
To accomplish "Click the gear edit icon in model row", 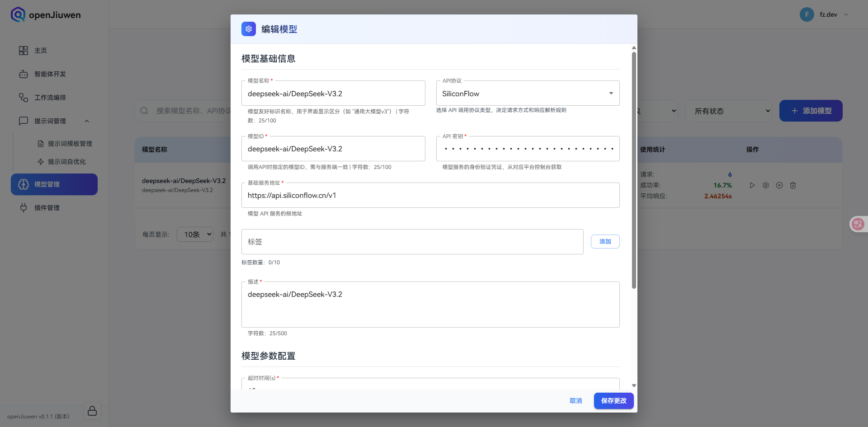I will tap(766, 185).
